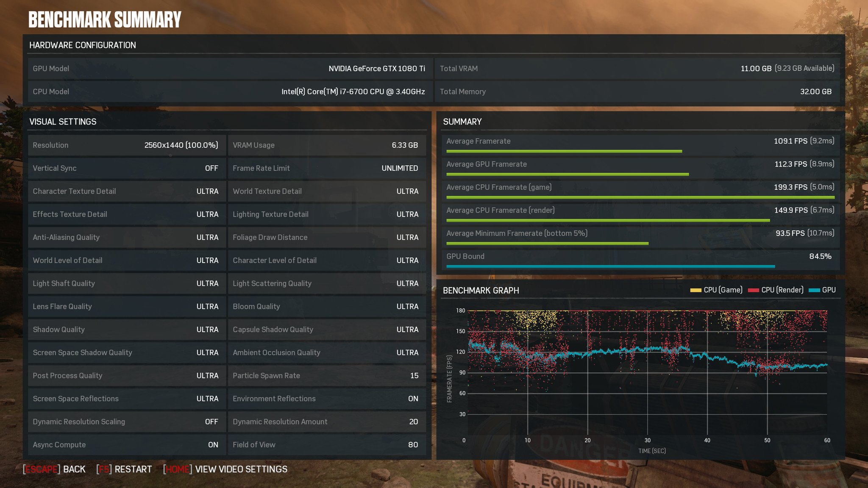
Task: Click the Shadow Quality ULTRA row
Action: click(125, 330)
